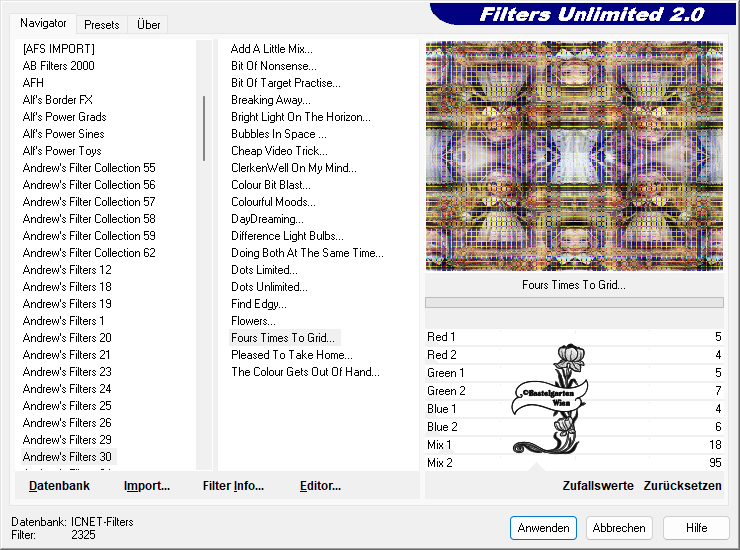740x550 pixels.
Task: Select Andrew's Filters 12
Action: [x=67, y=270]
